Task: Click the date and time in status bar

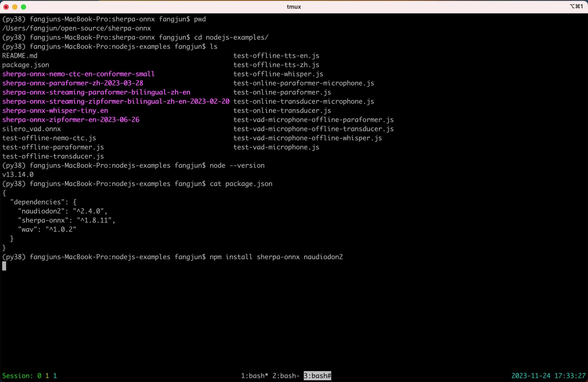Action: 548,375
